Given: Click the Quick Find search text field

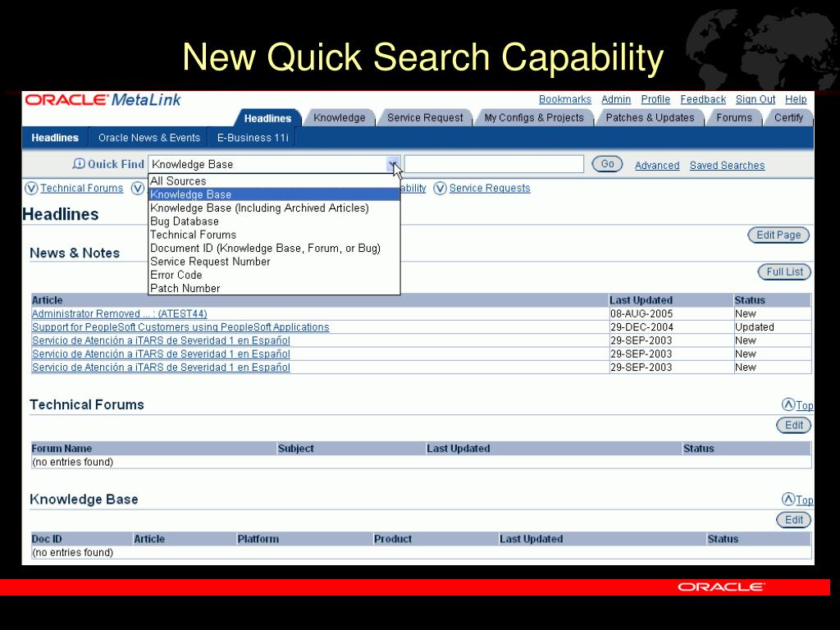Looking at the screenshot, I should (494, 164).
